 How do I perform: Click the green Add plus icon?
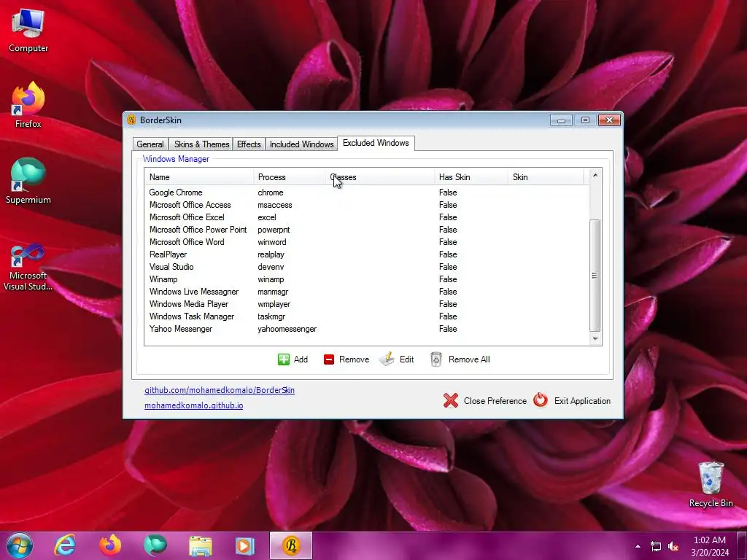pos(284,359)
